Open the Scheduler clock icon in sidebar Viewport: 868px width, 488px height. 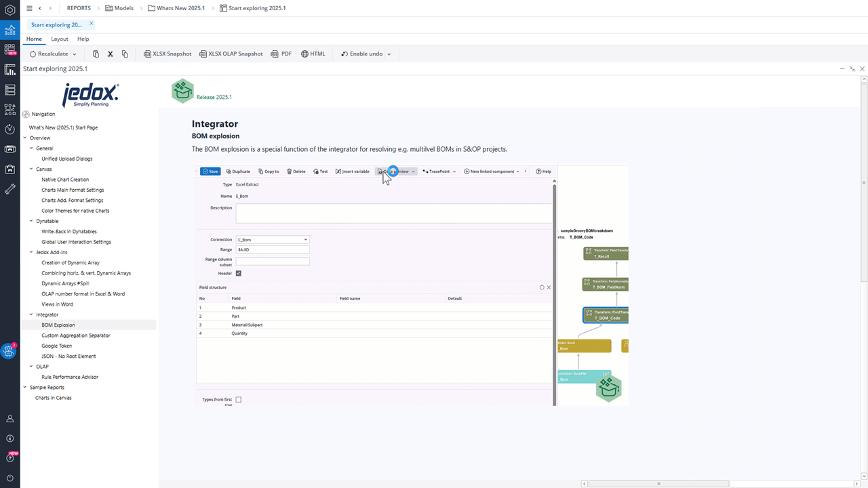(x=9, y=129)
